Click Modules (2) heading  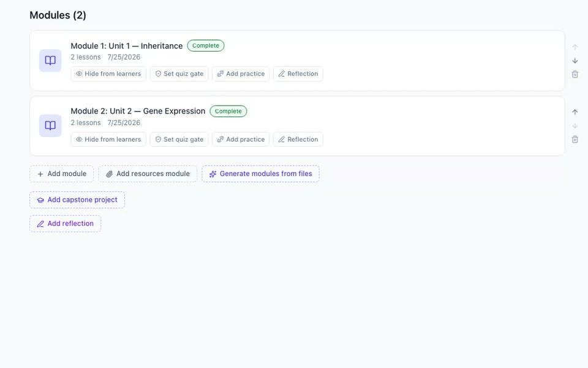[x=58, y=15]
